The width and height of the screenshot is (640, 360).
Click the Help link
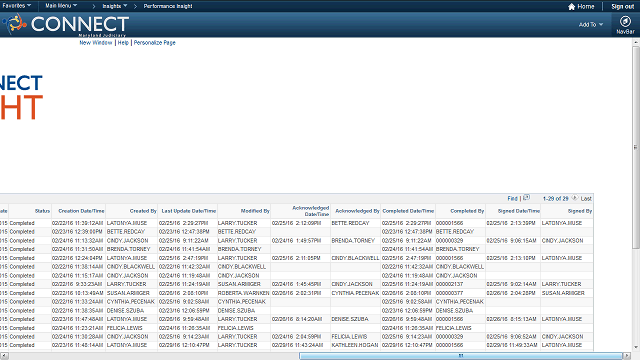coord(123,42)
